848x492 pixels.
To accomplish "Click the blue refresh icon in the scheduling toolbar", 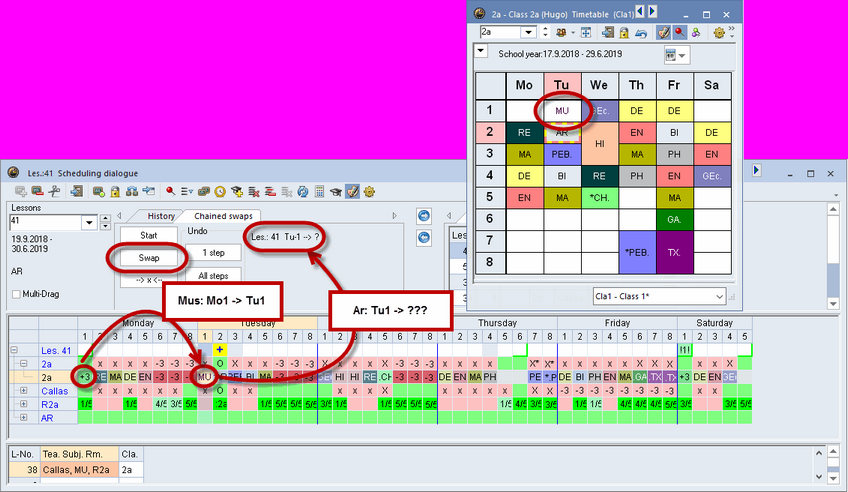I will [x=303, y=191].
